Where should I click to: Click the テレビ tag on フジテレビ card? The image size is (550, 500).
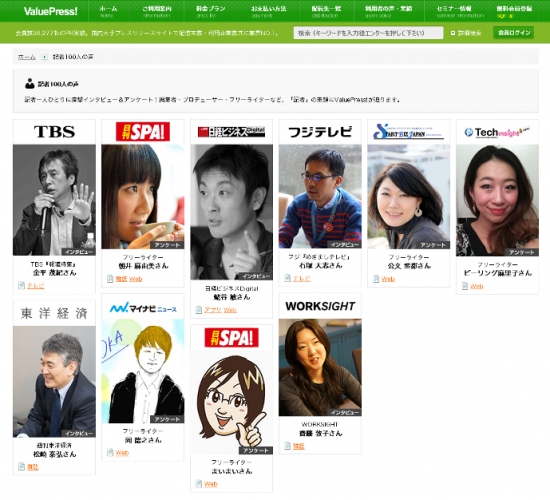(302, 279)
